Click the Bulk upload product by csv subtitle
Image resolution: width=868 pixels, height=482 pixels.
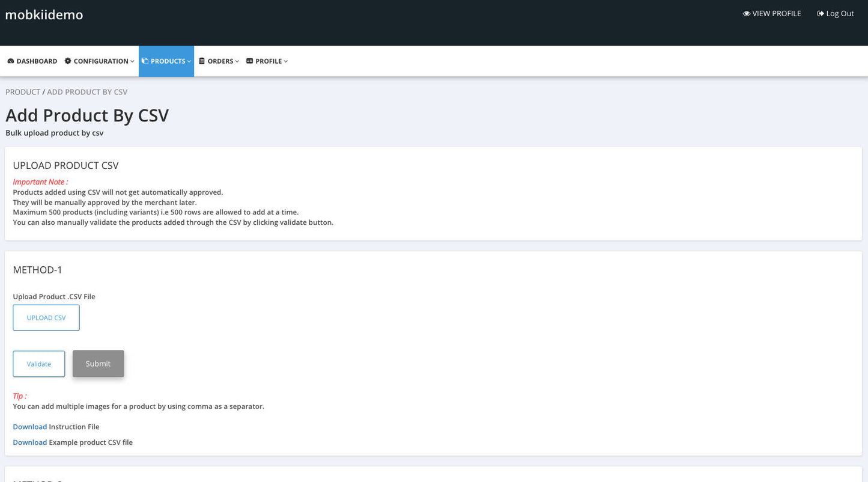[x=55, y=133]
